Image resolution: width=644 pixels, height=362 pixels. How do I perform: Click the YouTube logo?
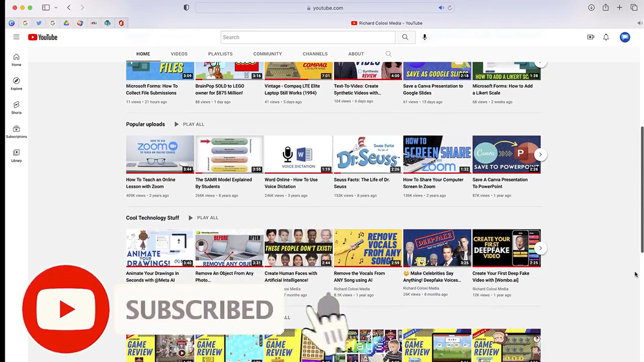click(43, 37)
